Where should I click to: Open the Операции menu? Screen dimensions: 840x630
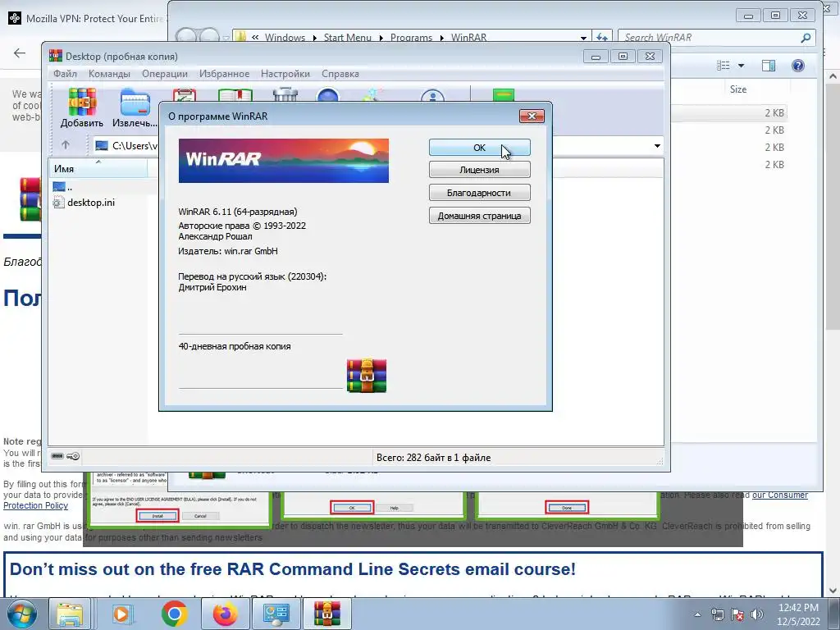point(164,74)
